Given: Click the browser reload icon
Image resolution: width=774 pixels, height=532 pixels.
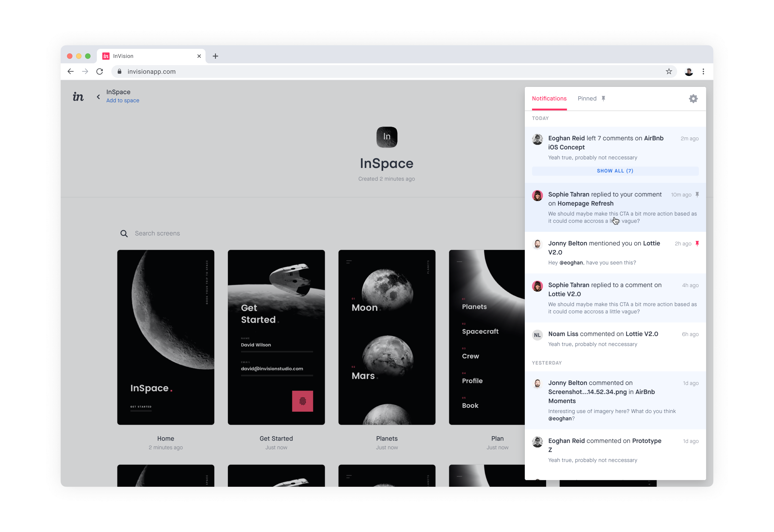Looking at the screenshot, I should [x=100, y=71].
